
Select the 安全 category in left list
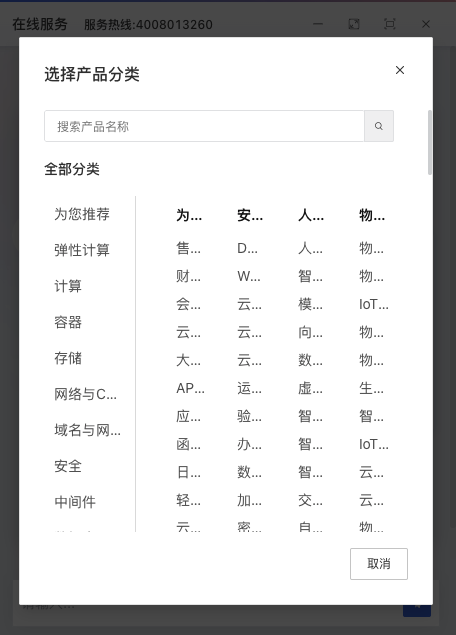[68, 466]
